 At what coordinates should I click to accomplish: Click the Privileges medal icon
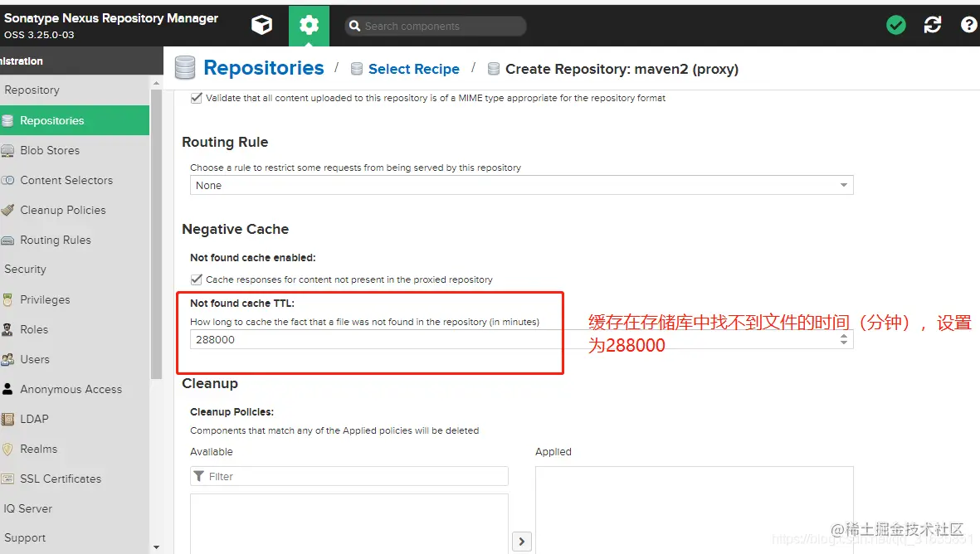click(7, 299)
